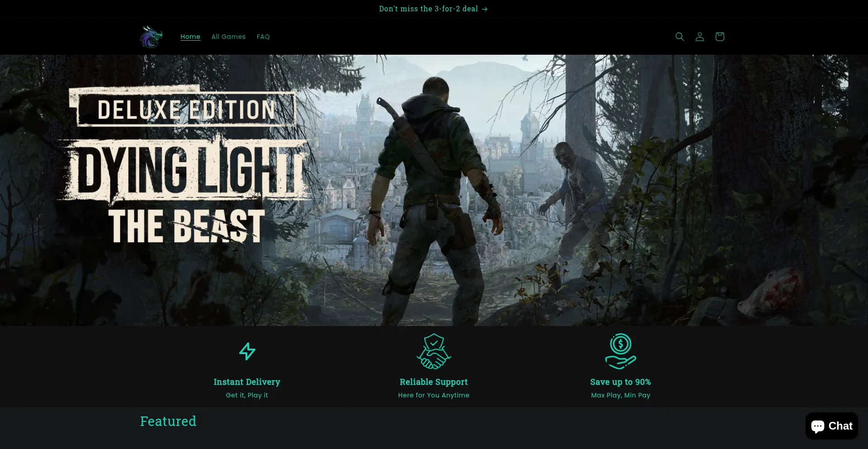
Task: Open the shopping cart icon
Action: coord(720,37)
